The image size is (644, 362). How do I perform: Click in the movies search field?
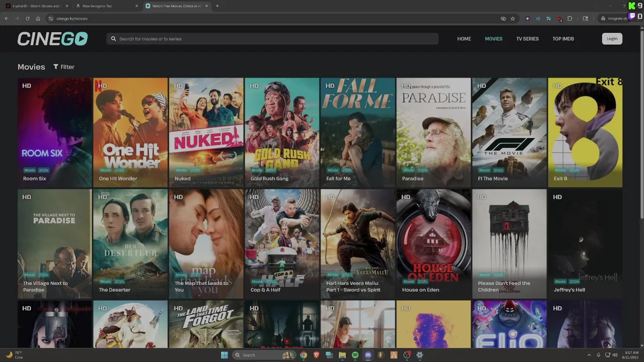[272, 39]
